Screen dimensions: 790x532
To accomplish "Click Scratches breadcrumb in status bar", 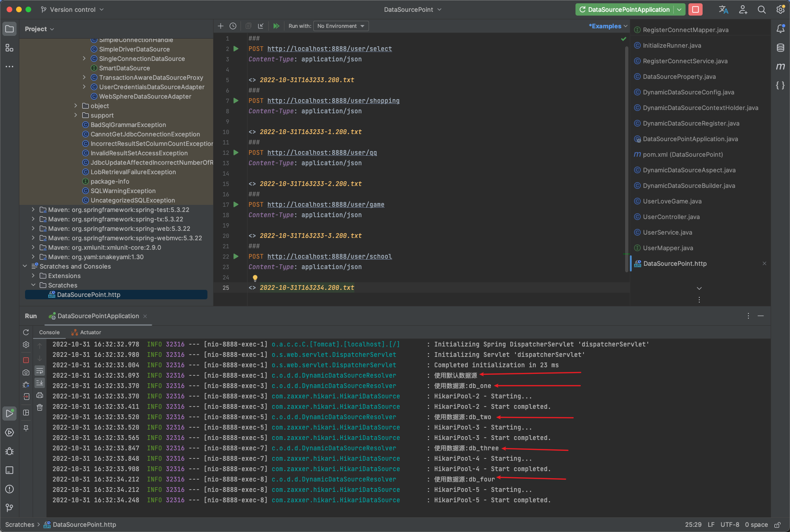I will pos(20,524).
